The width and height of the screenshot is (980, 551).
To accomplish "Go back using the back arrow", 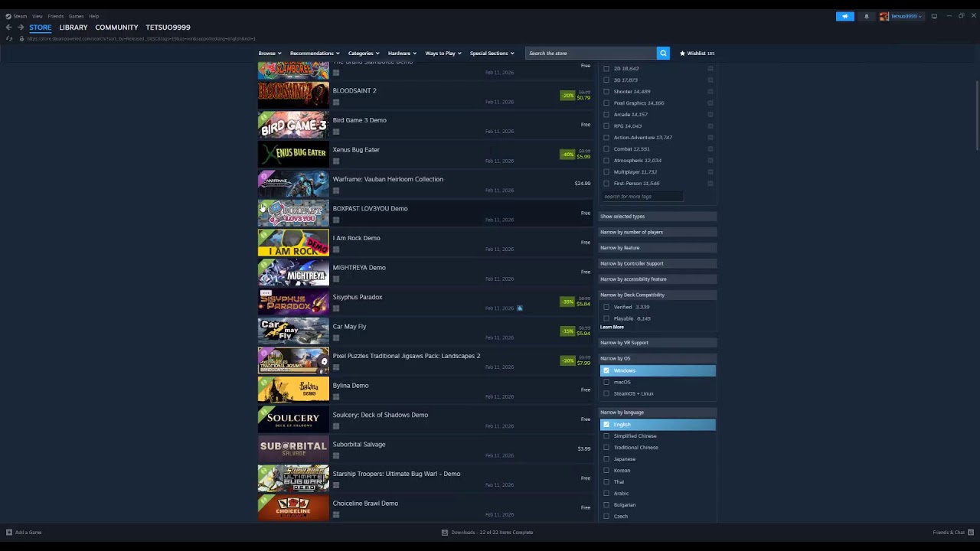I will [9, 28].
